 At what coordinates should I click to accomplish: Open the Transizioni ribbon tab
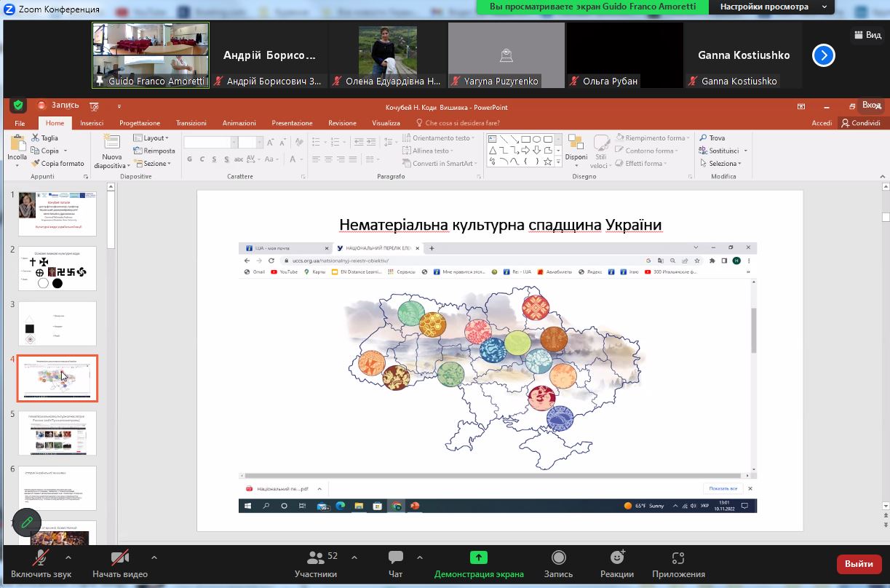(191, 123)
